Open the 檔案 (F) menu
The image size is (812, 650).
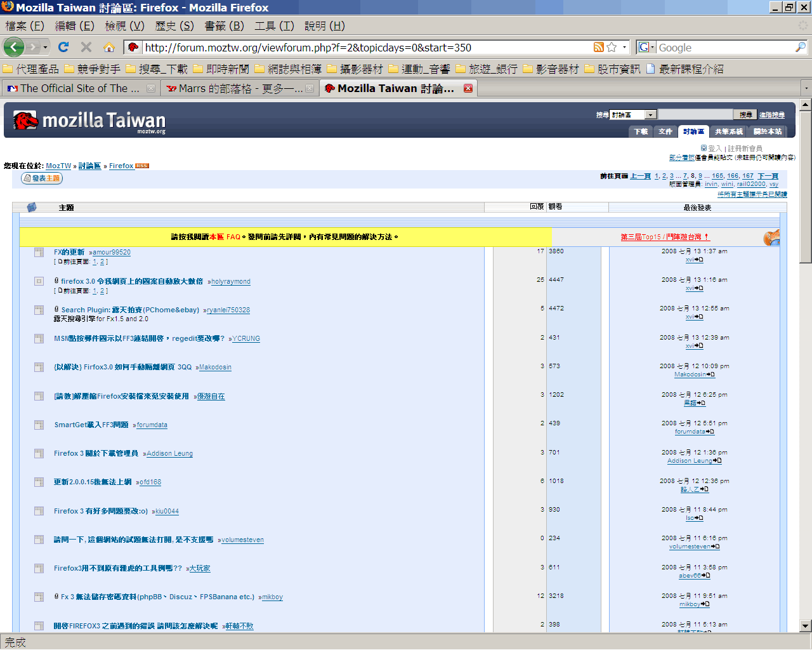[25, 26]
